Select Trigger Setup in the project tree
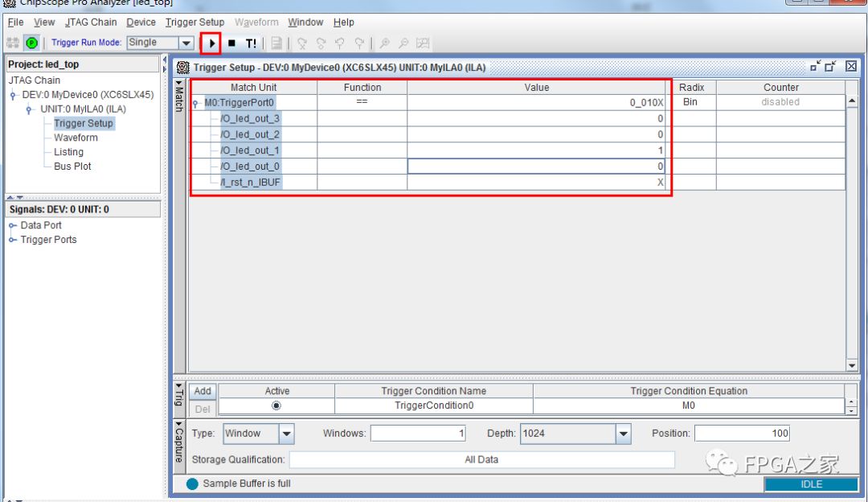868x502 pixels. [84, 124]
